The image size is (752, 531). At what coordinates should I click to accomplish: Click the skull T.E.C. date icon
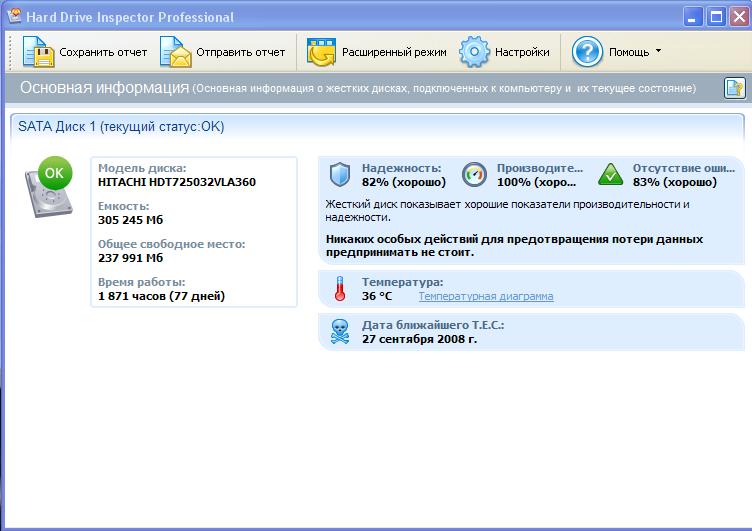point(340,331)
